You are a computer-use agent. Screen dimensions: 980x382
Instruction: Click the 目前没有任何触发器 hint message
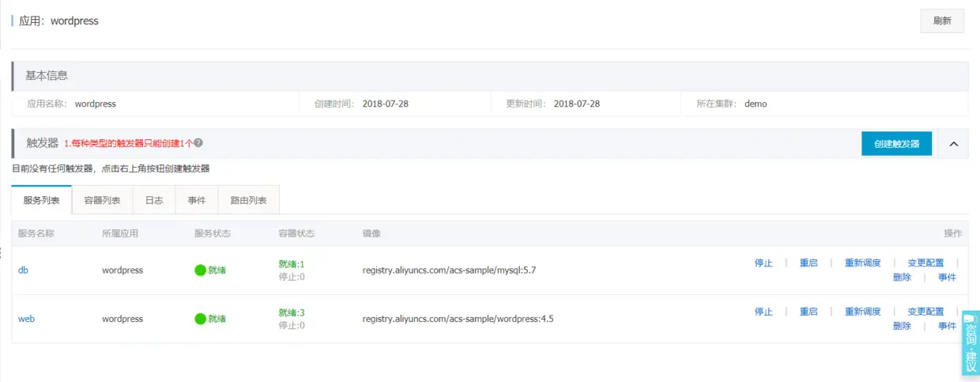[x=111, y=168]
